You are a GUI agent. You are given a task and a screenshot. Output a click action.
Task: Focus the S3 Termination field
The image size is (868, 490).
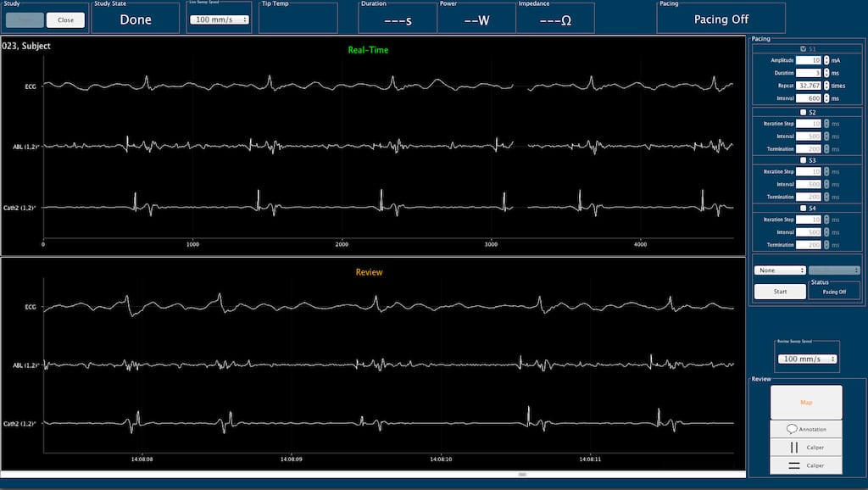point(809,198)
